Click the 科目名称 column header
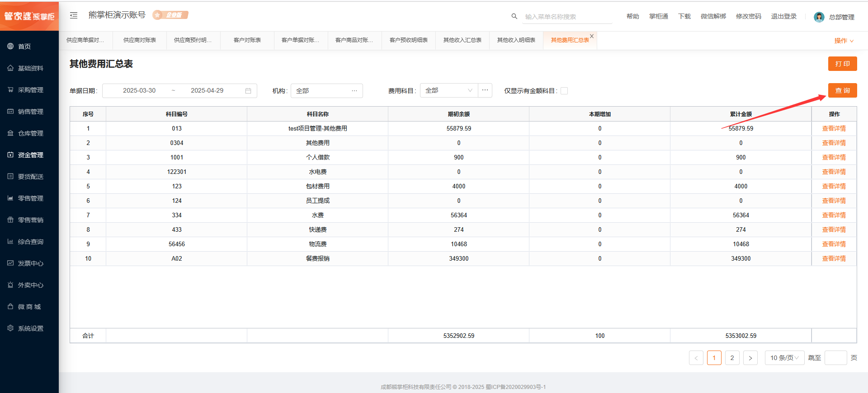 click(318, 114)
